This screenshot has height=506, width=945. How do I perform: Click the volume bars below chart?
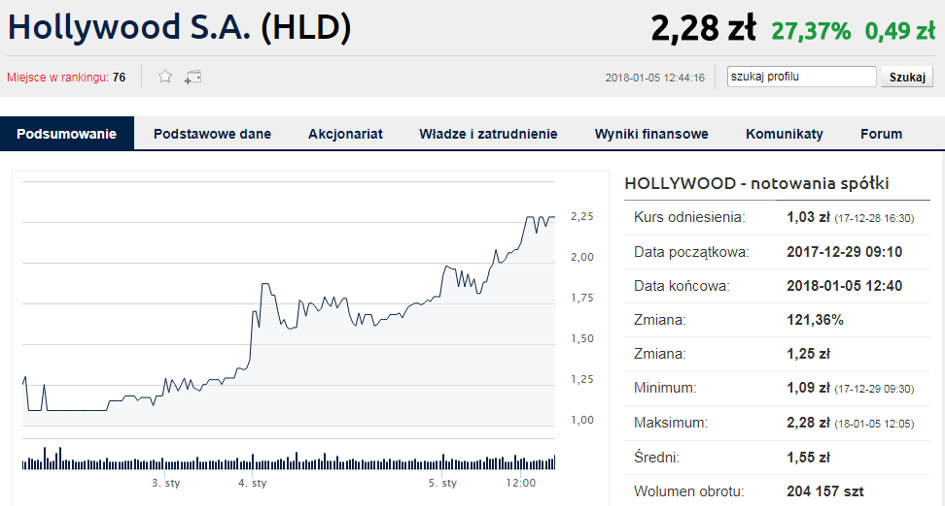point(288,461)
